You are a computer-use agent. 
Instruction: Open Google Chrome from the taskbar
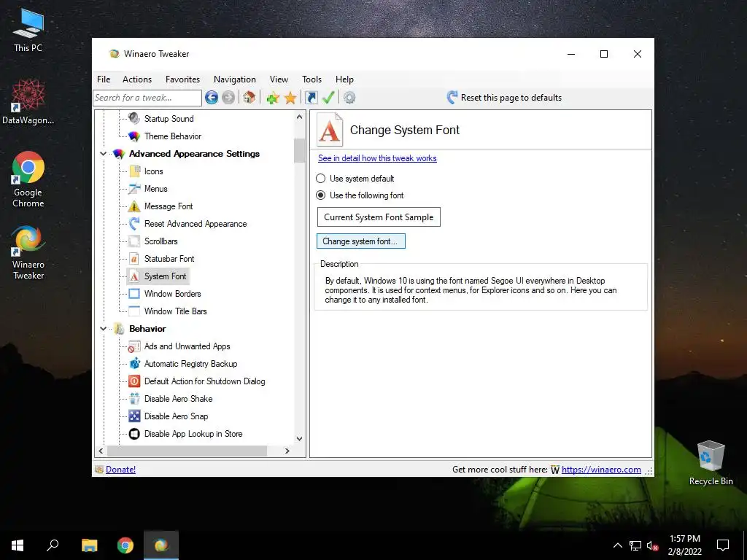(125, 545)
